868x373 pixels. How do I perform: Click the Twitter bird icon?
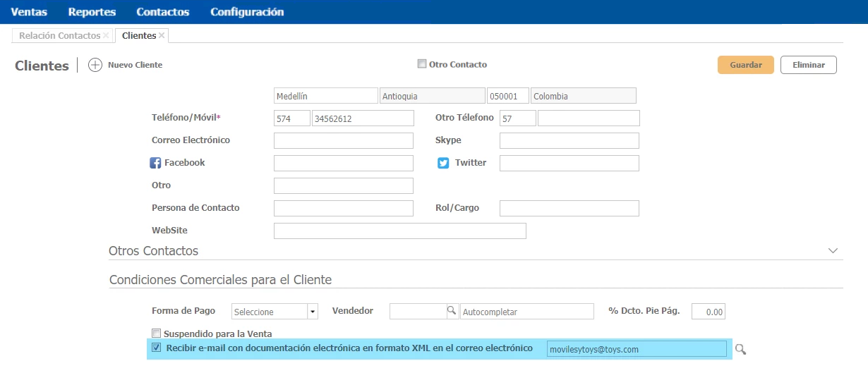coord(443,163)
